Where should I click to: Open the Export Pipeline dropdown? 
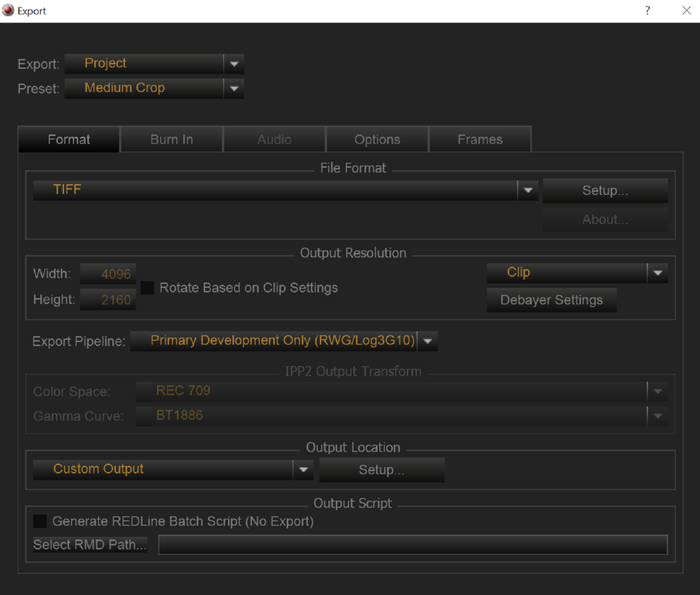click(283, 341)
